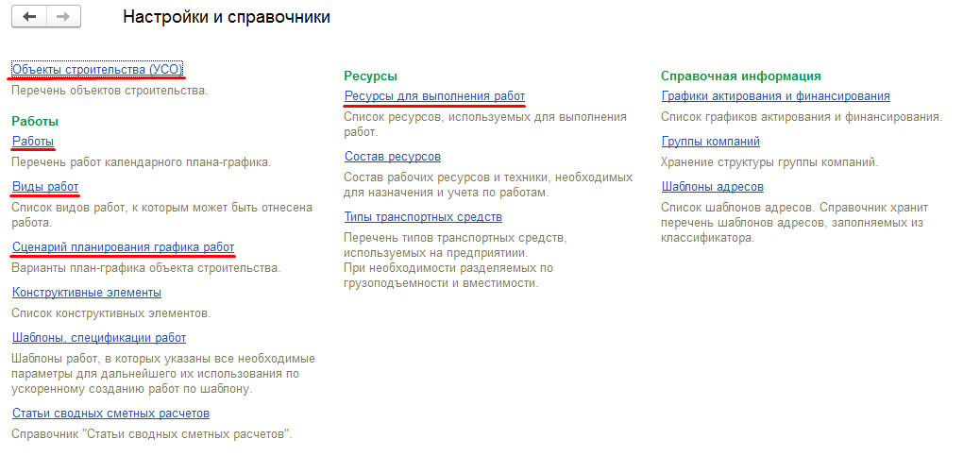980x473 pixels.
Task: Open Типы транспортных средств directory
Action: tap(423, 217)
